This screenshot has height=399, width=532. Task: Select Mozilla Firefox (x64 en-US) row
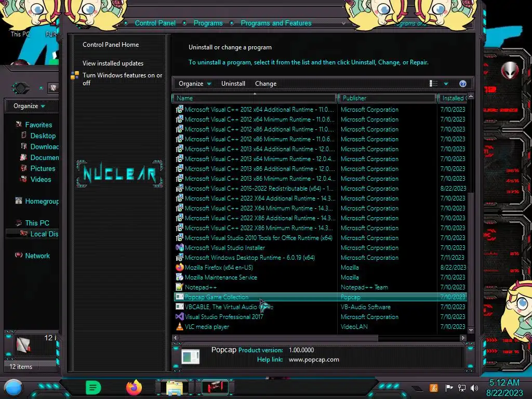(321, 268)
